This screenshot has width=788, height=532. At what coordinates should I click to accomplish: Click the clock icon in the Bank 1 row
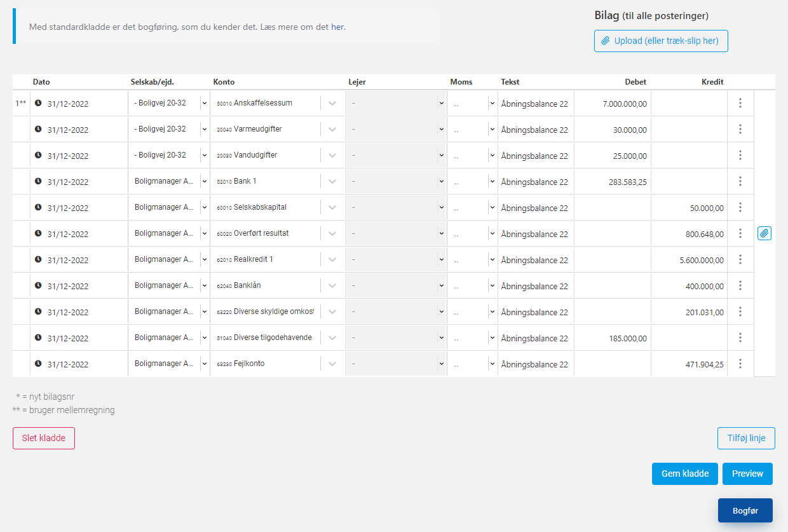tap(38, 181)
